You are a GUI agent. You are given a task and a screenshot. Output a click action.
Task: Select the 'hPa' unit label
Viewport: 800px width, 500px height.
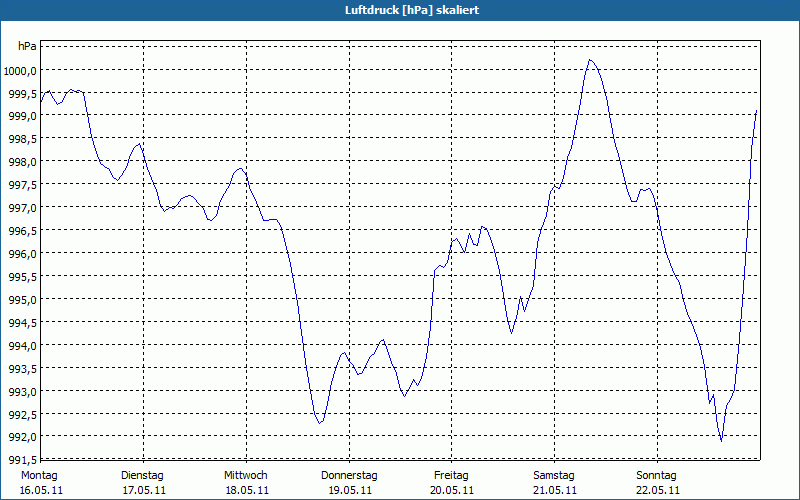click(28, 46)
